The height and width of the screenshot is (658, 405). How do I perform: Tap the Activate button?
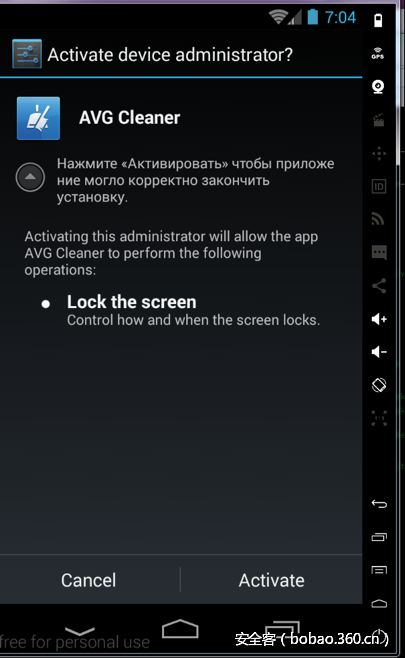(272, 580)
